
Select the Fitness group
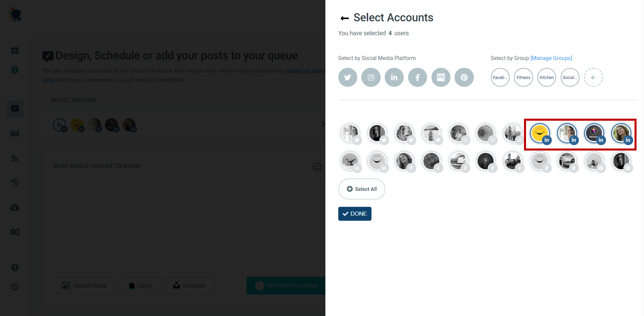pyautogui.click(x=523, y=77)
